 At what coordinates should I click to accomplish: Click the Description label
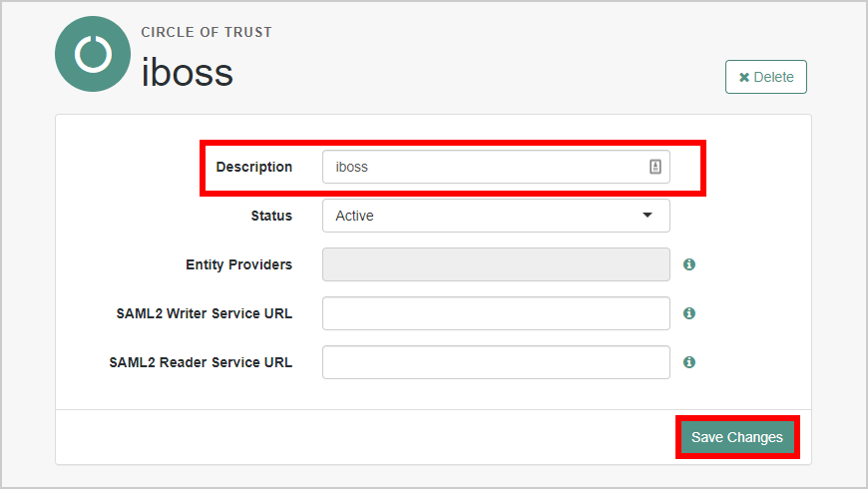[254, 167]
